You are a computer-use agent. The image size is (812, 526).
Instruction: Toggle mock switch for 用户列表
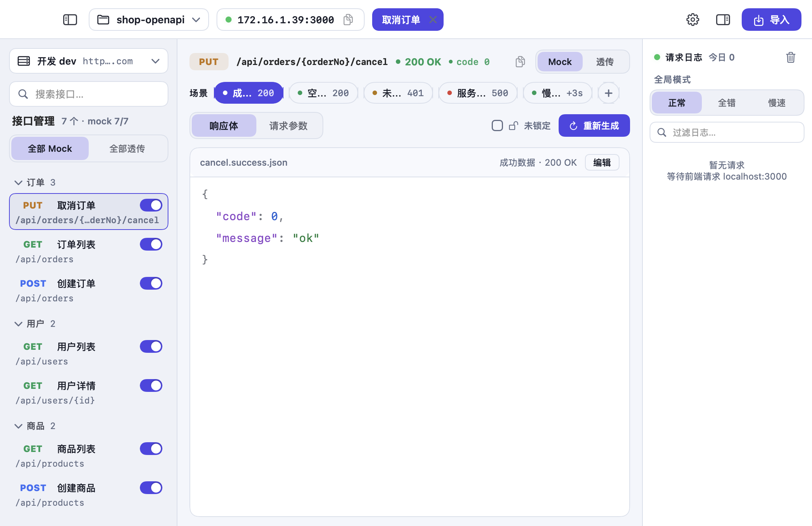pos(151,346)
